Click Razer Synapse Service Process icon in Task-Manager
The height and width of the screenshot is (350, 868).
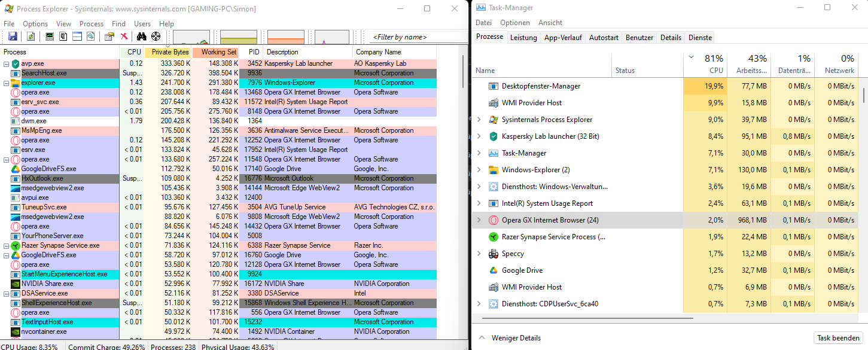494,237
